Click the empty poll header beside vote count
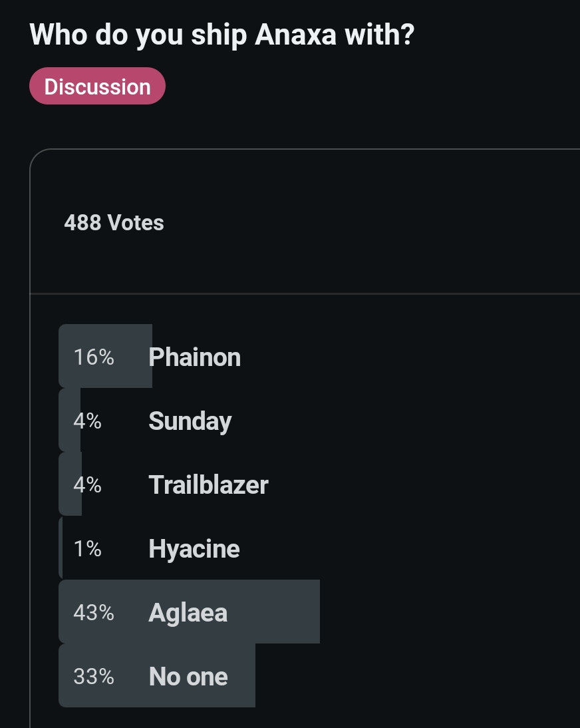580x728 pixels. tap(371, 223)
